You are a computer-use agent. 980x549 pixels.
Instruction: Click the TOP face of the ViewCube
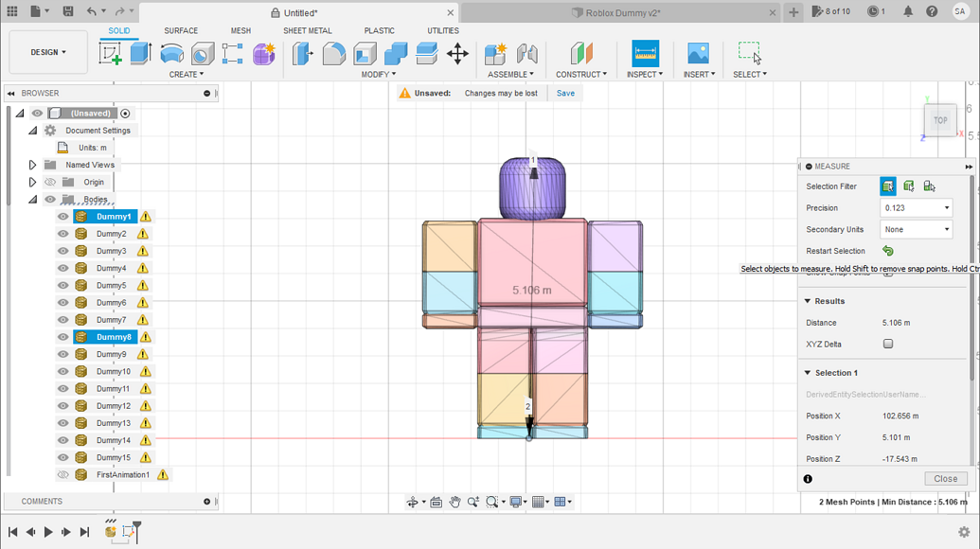click(x=939, y=120)
